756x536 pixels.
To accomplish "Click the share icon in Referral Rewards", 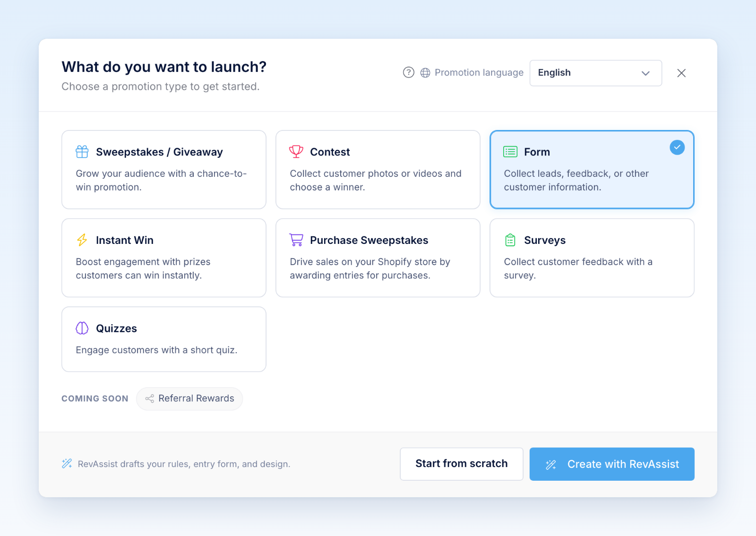I will click(150, 398).
